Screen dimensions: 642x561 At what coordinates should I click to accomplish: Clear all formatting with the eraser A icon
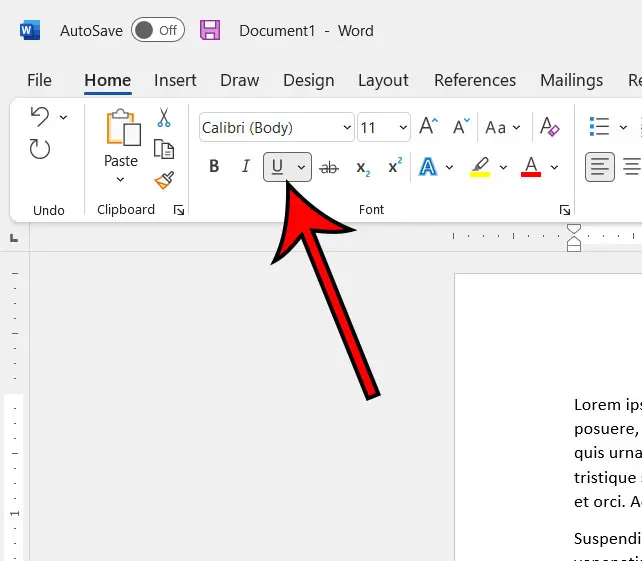click(549, 126)
